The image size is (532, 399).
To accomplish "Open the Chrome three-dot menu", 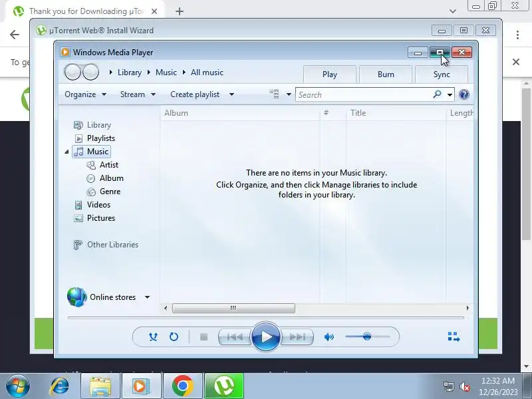I will (x=517, y=35).
